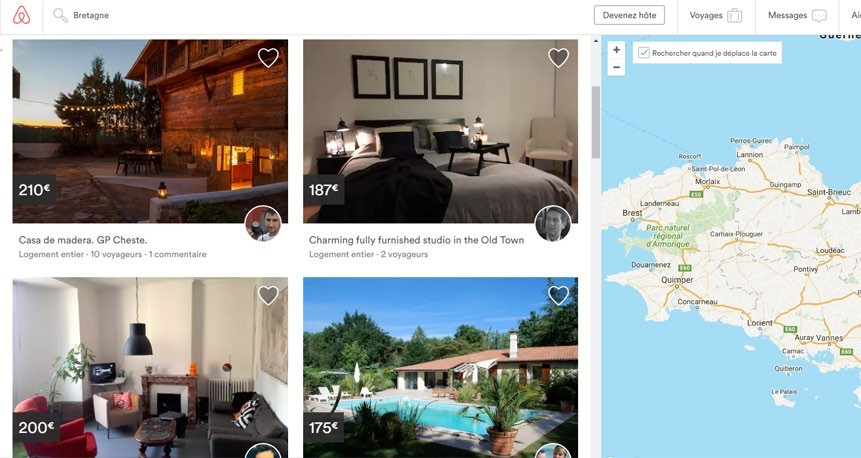Click heart on the 175€ pool villa listing
861x458 pixels.
[558, 295]
